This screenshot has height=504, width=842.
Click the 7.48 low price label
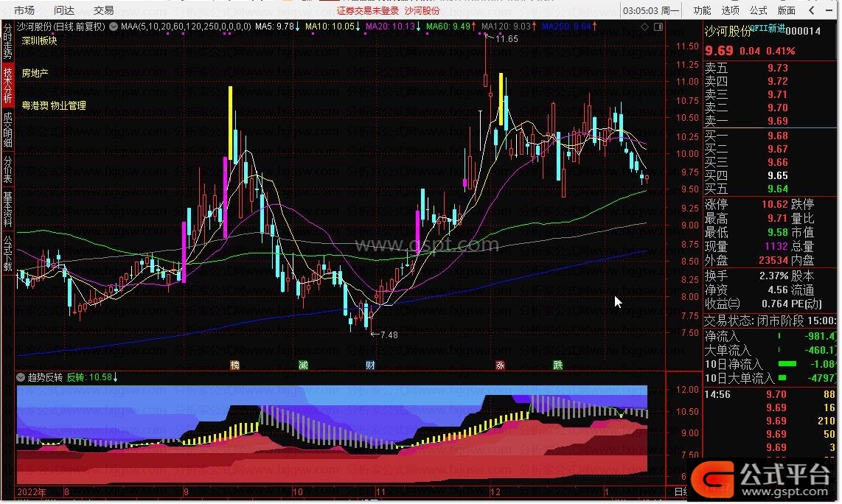(389, 335)
